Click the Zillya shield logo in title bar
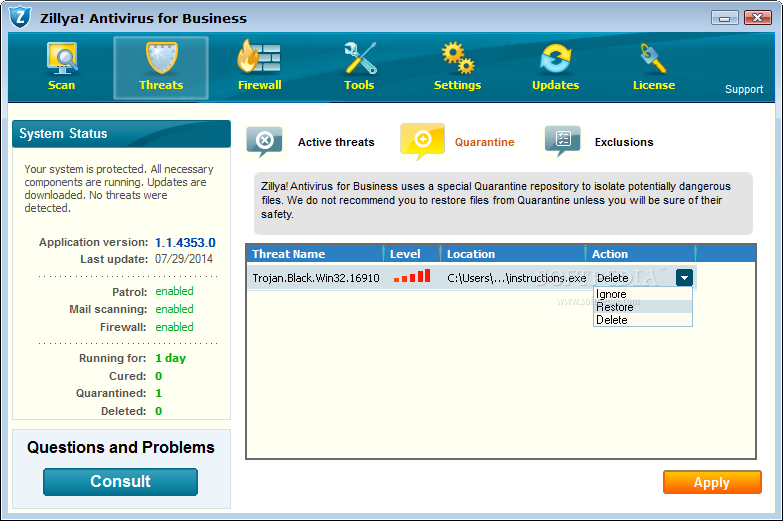This screenshot has height=521, width=783. pos(20,17)
